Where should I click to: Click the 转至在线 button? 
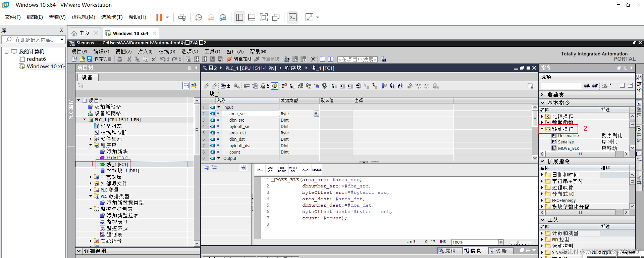(239, 59)
